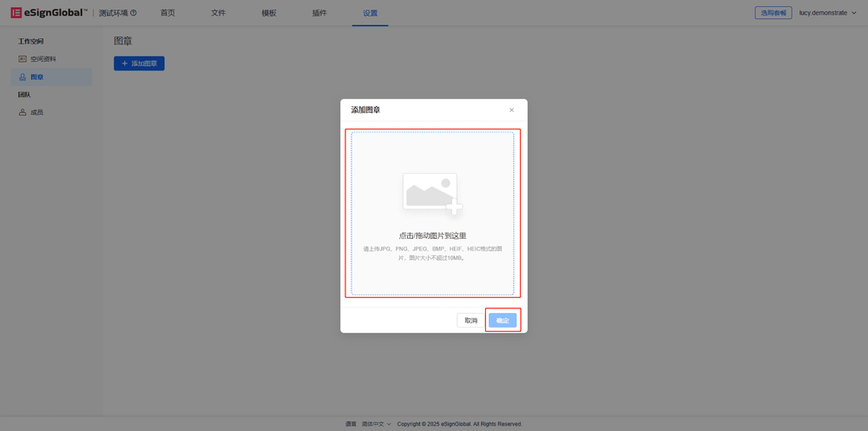Screen dimensions: 868x431
Task: Click the help icon beside 测试环境
Action: [x=133, y=13]
